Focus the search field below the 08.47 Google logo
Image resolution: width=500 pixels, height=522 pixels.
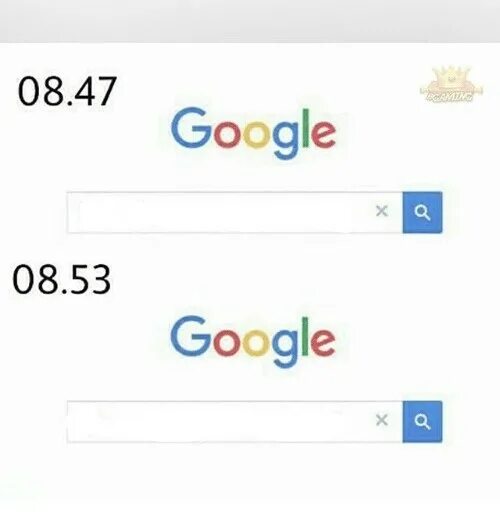point(220,212)
